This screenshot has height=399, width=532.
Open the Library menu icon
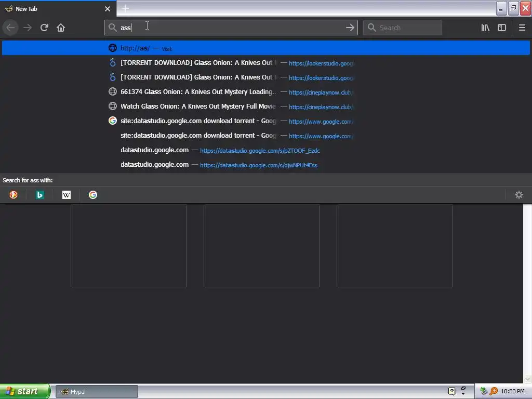(x=485, y=28)
